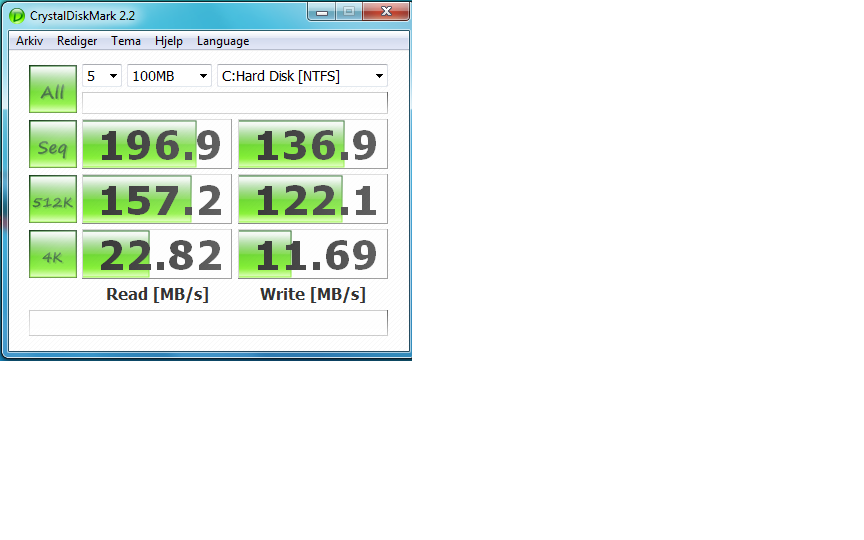Select sequential read result 196.9
The image size is (864, 540).
pyautogui.click(x=157, y=144)
